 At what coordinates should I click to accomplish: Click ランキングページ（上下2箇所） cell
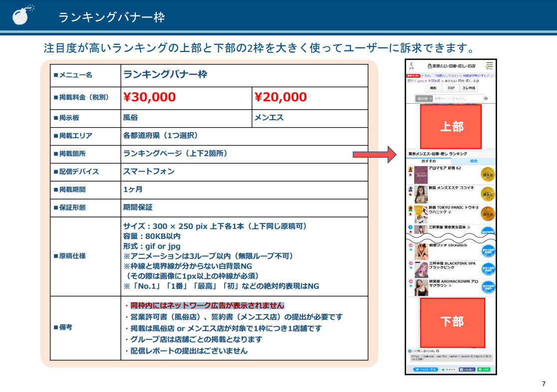point(245,154)
